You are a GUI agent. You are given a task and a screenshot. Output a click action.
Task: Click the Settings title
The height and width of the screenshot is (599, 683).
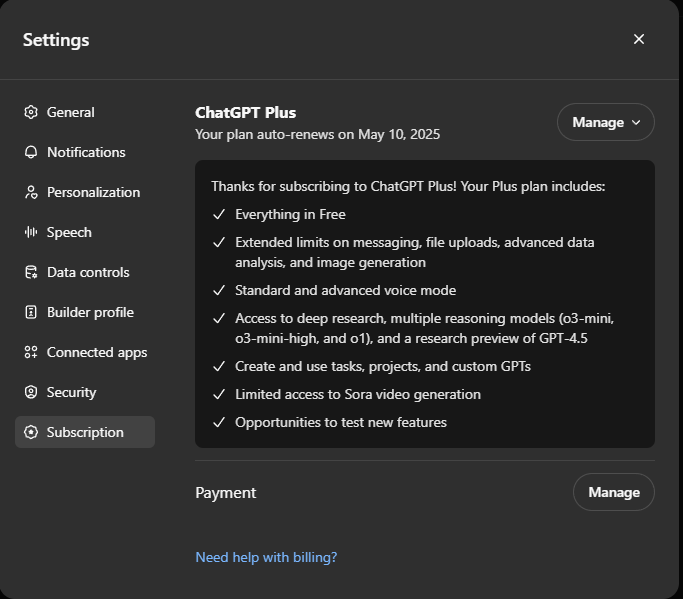pos(56,40)
